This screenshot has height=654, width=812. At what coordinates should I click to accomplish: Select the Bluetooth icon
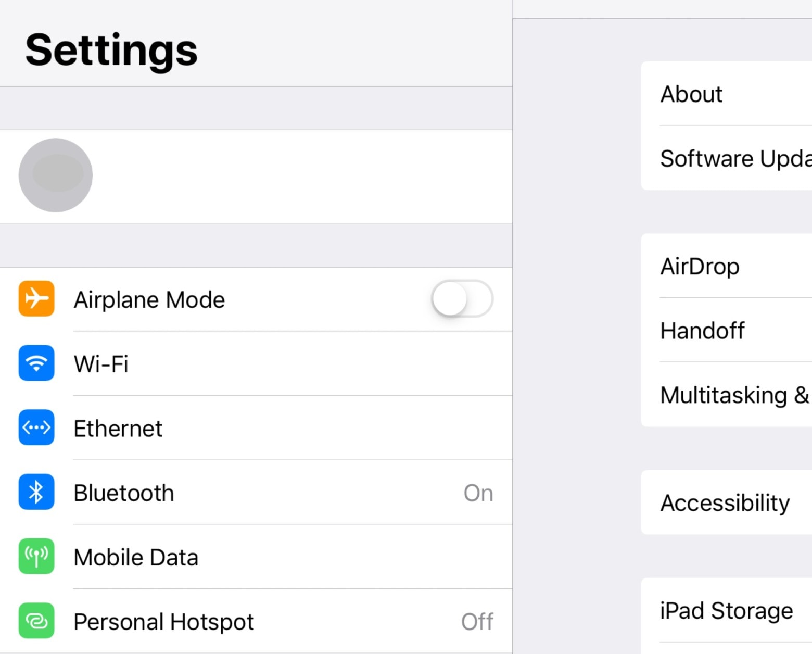pos(36,492)
